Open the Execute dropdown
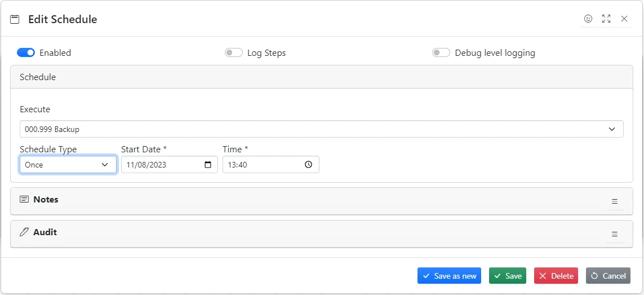The width and height of the screenshot is (644, 295). tap(322, 129)
